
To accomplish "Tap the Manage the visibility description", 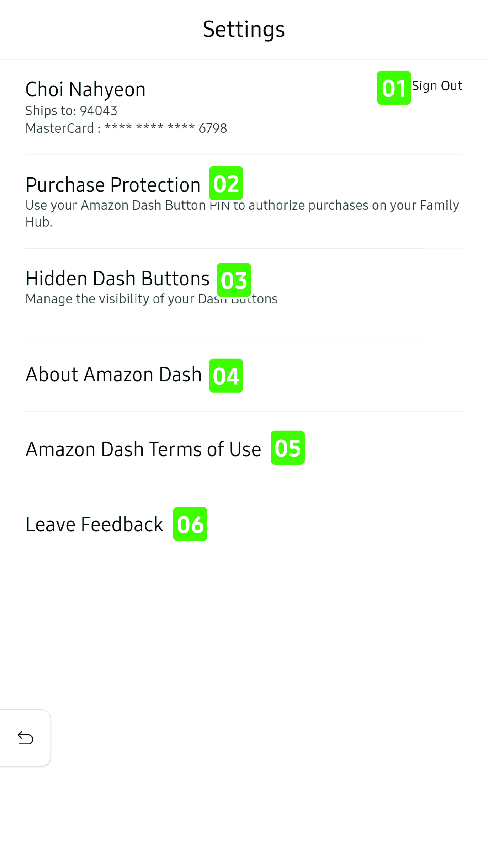I will pos(151,299).
